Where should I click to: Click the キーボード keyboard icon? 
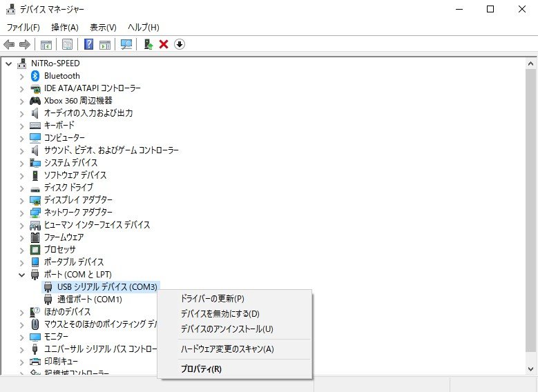point(35,126)
